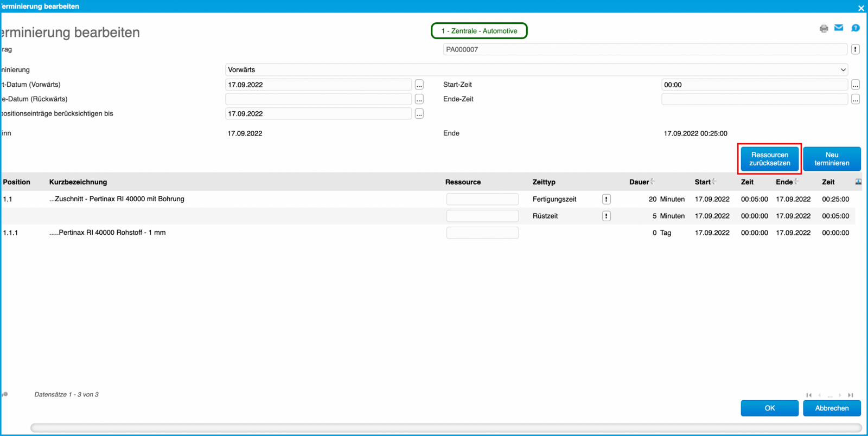The image size is (868, 436).
Task: Click the 20 Minuten duration value
Action: coord(667,199)
